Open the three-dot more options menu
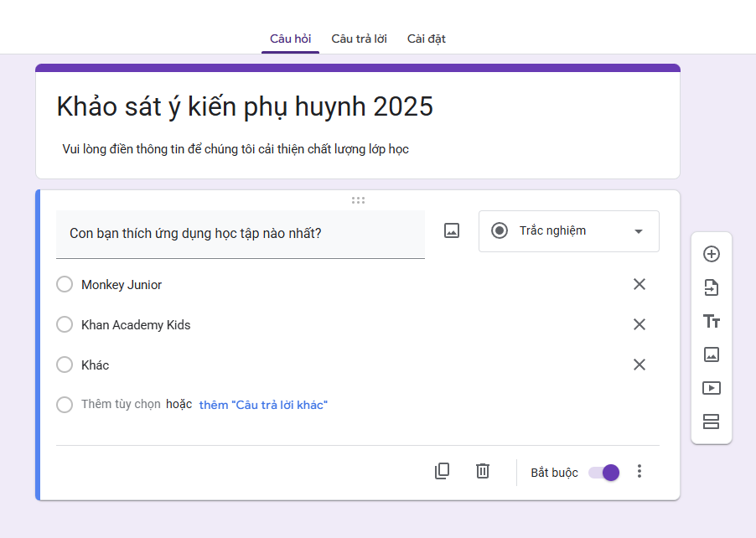 (639, 471)
